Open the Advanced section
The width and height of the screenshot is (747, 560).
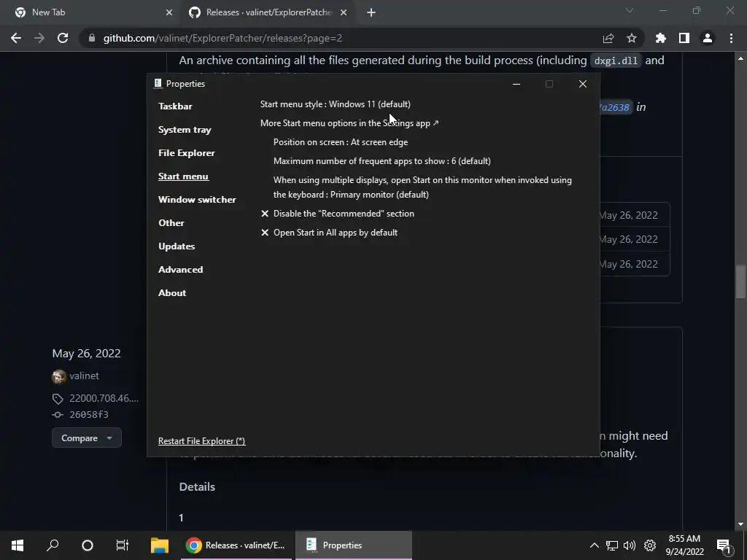pyautogui.click(x=181, y=270)
